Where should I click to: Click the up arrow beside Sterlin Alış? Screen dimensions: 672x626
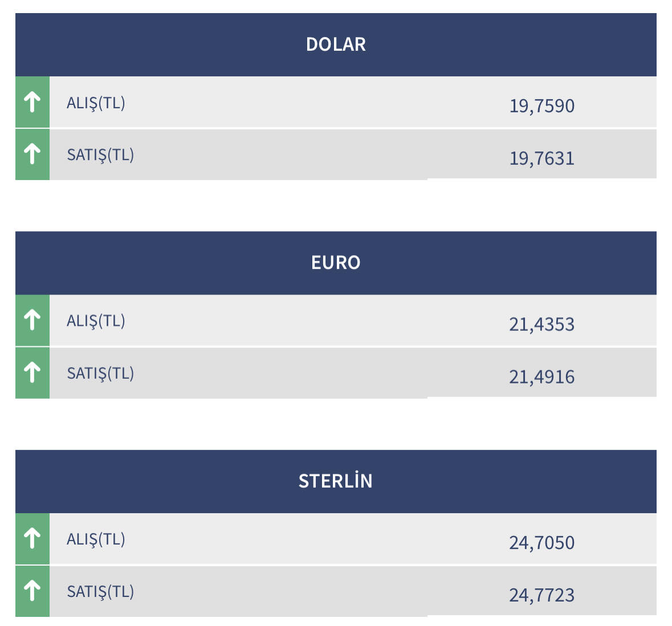click(x=32, y=538)
